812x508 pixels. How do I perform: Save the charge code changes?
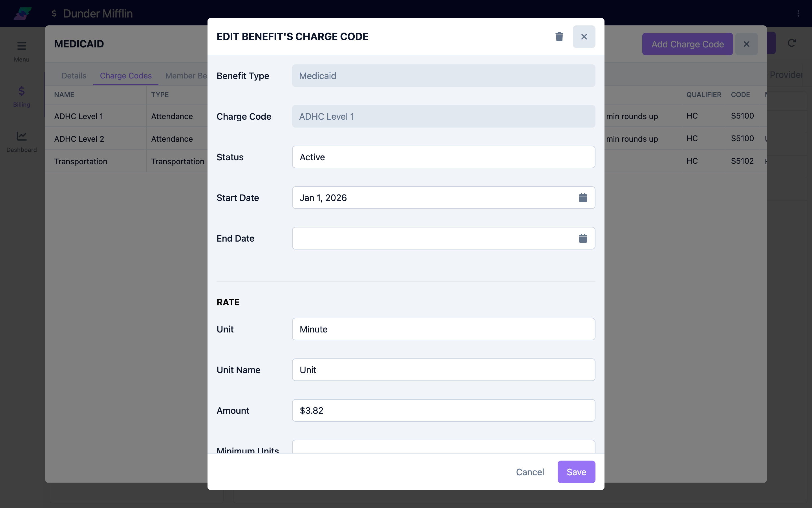click(x=576, y=472)
